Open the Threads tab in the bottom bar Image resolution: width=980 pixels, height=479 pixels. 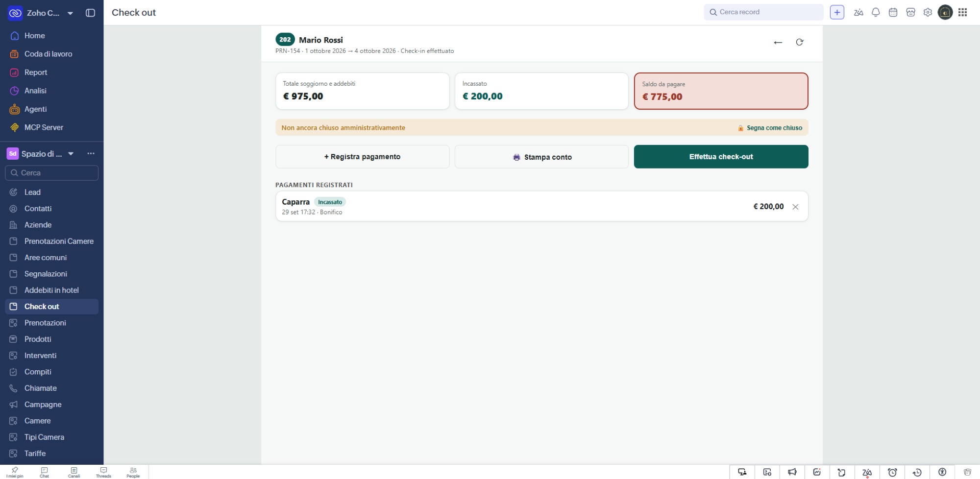tap(103, 472)
